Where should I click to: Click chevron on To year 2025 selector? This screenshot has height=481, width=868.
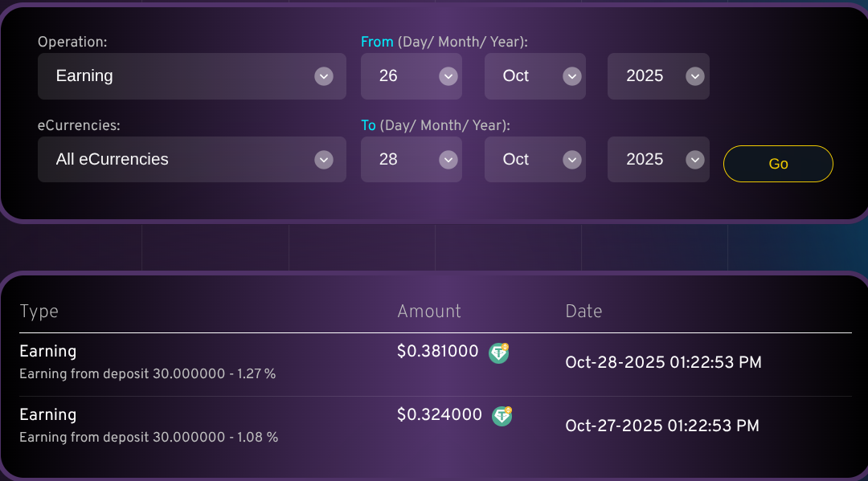pyautogui.click(x=695, y=160)
